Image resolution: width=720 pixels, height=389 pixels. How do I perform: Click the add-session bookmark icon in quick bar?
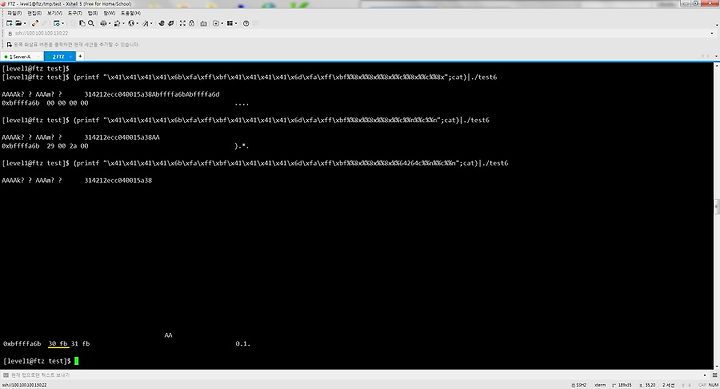(x=9, y=45)
